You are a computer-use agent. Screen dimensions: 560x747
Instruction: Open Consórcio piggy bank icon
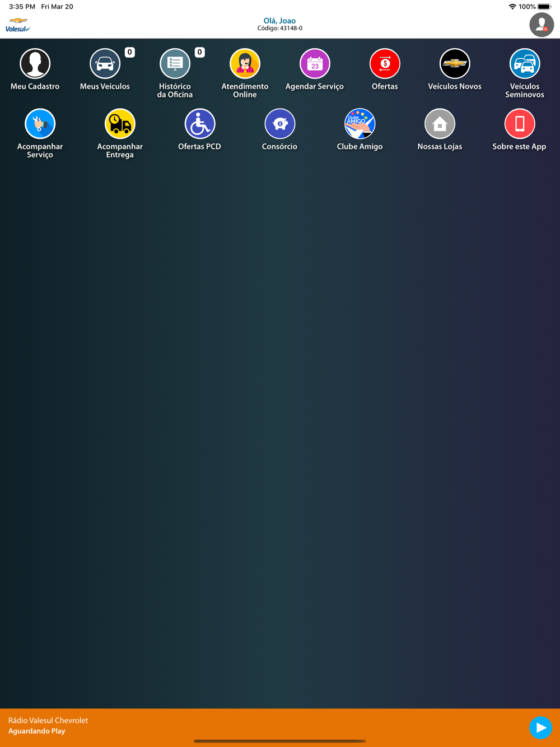pos(279,124)
